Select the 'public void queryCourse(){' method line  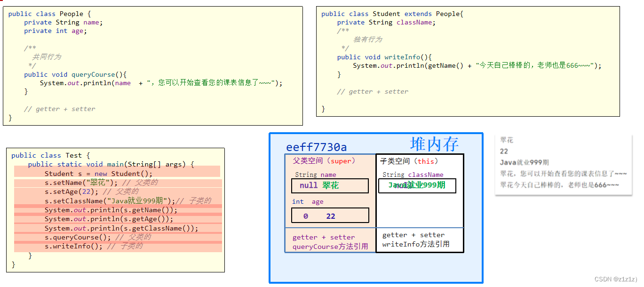tap(76, 74)
